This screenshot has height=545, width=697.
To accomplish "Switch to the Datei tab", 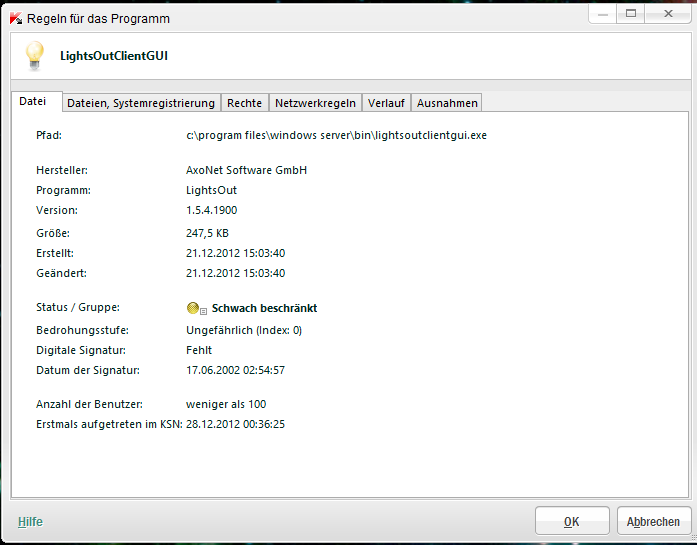I will point(32,101).
